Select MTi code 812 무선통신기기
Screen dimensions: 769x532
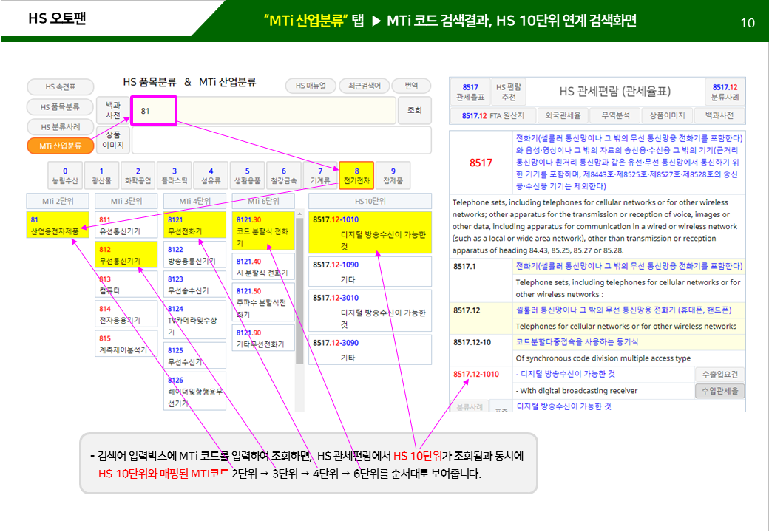(126, 255)
